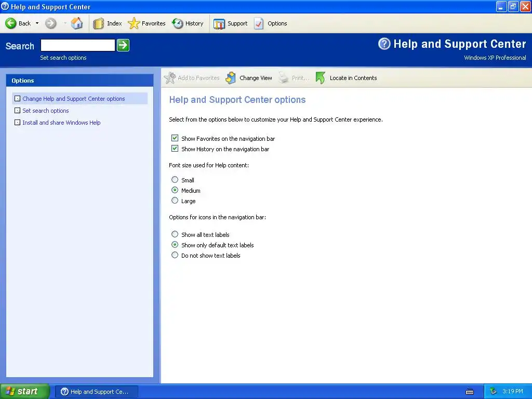The width and height of the screenshot is (532, 399).
Task: Click the system tray network icon
Action: point(494,392)
